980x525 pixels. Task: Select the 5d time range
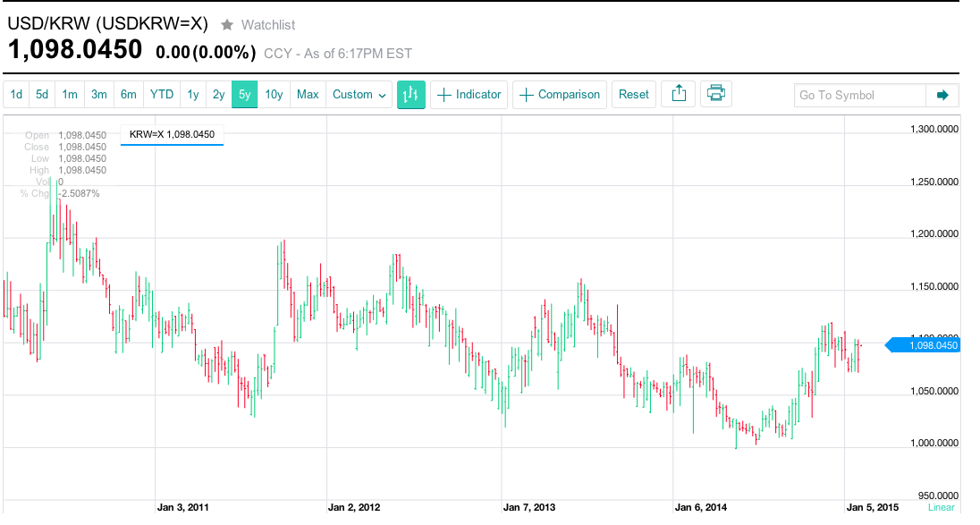coord(42,95)
